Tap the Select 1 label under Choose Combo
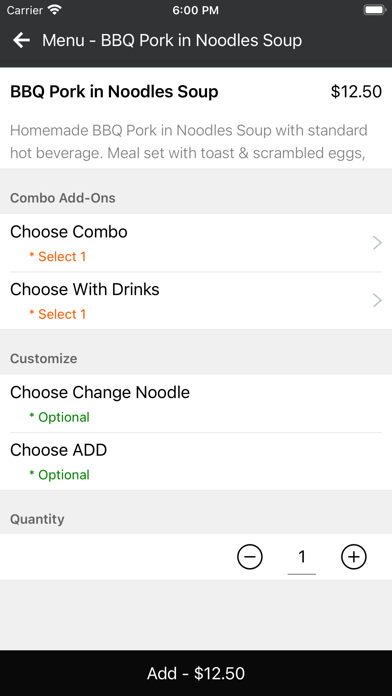The height and width of the screenshot is (696, 392). click(58, 257)
